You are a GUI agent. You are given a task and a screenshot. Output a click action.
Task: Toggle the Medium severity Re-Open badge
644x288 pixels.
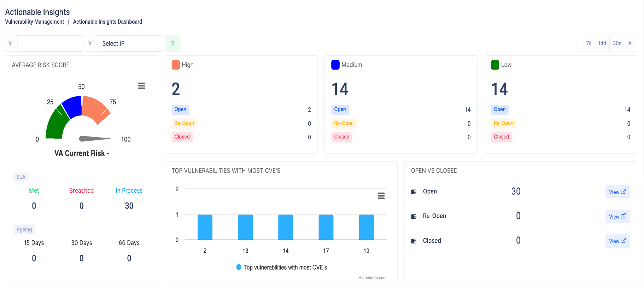point(343,123)
